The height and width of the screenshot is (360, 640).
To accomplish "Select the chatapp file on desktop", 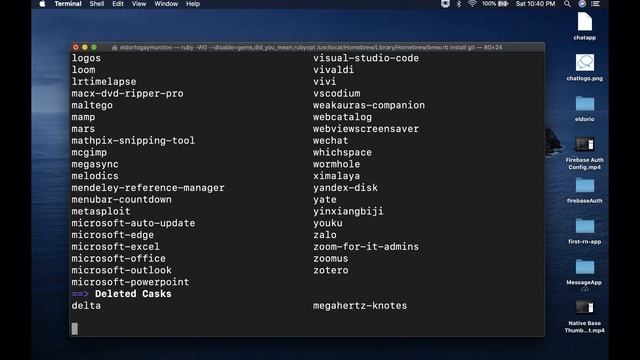I will [584, 22].
